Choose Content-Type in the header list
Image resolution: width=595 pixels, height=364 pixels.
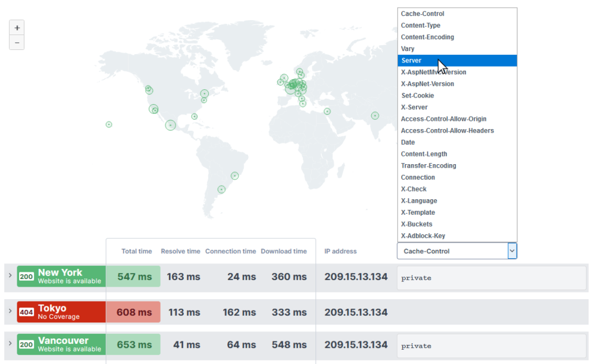click(421, 26)
